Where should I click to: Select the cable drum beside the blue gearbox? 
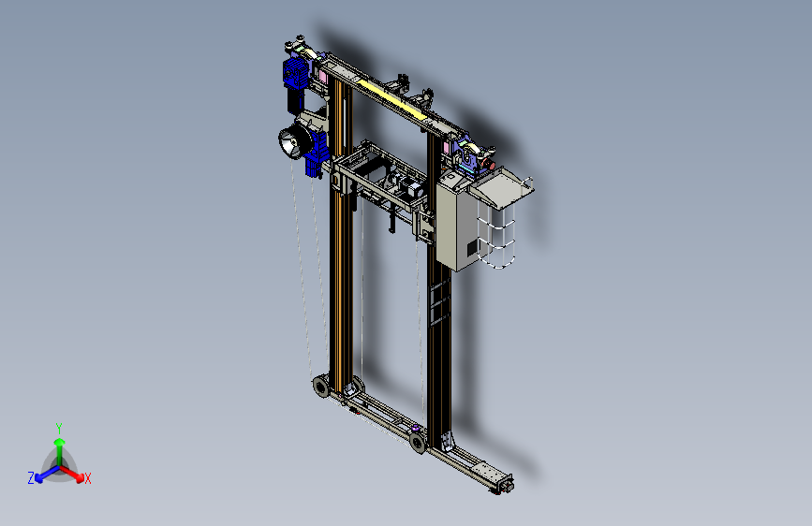click(x=294, y=142)
